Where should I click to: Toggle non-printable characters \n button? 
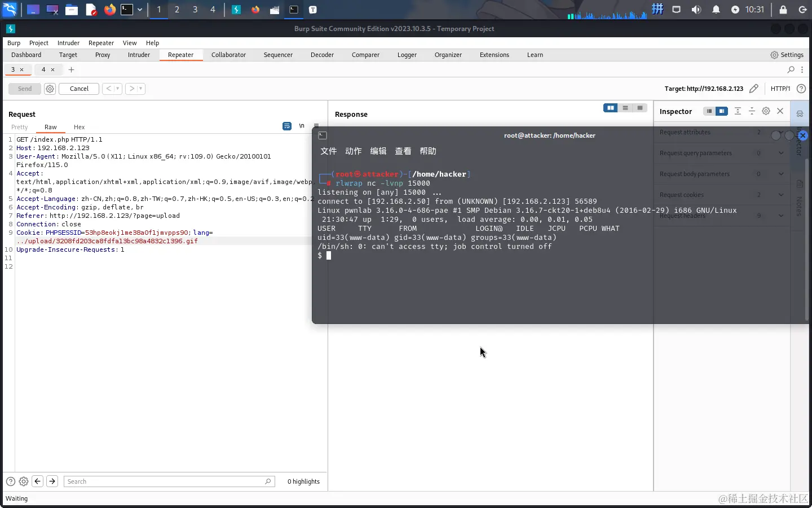click(302, 126)
